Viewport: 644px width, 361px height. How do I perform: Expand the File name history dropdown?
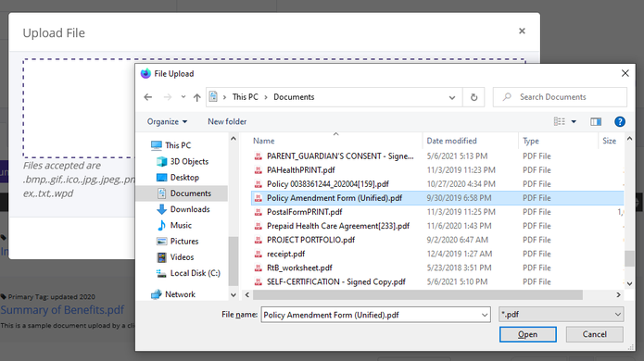[485, 315]
